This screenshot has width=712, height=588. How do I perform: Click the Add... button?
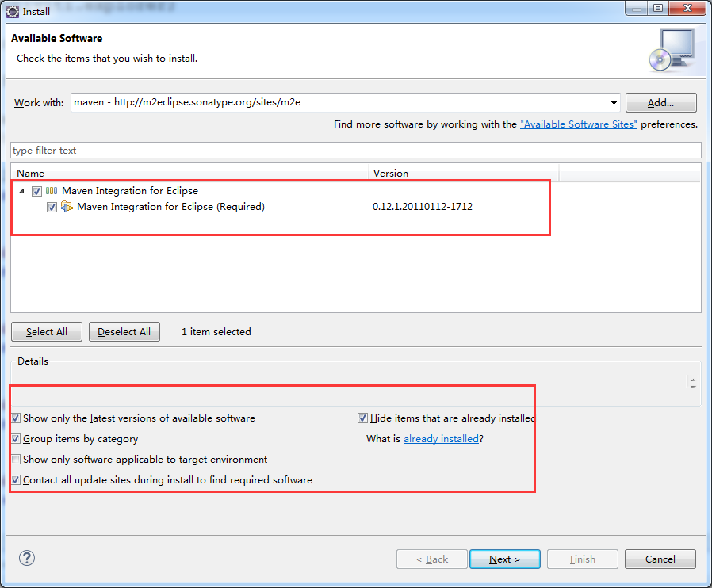tap(660, 102)
